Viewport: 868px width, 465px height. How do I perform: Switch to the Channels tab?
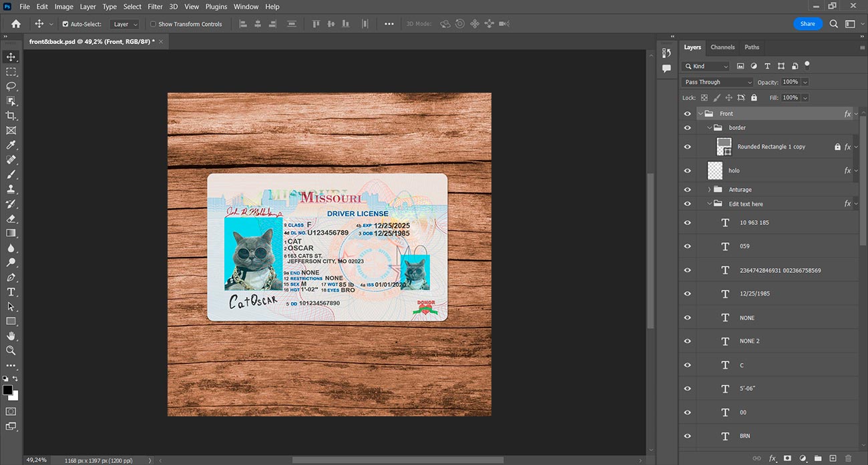coord(722,47)
